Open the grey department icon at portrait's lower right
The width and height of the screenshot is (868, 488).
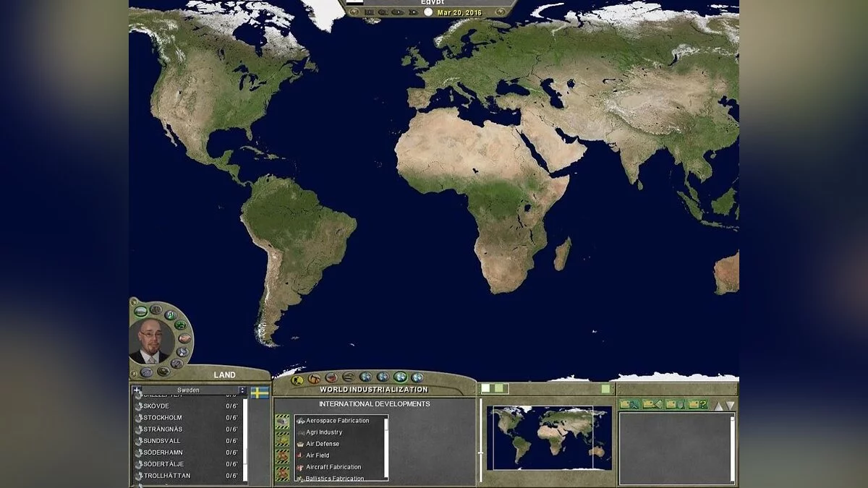click(x=177, y=364)
